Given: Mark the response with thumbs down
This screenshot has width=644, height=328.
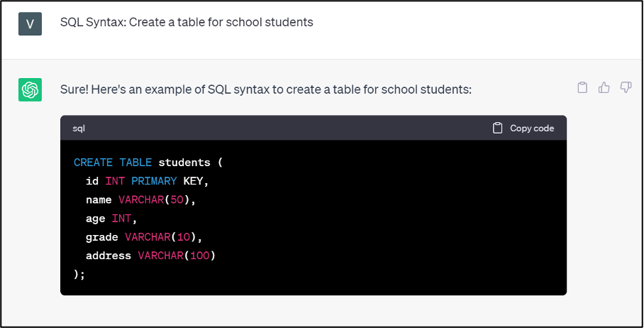Looking at the screenshot, I should (x=626, y=87).
